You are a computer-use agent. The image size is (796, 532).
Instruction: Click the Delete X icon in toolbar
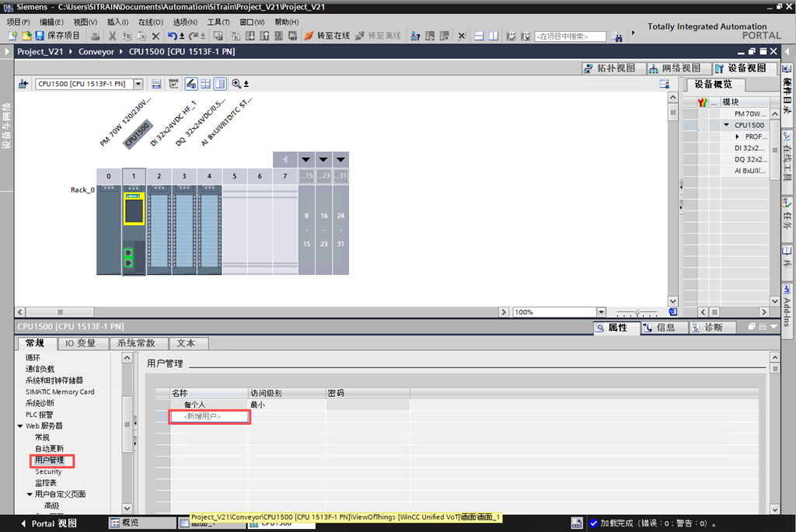(x=155, y=36)
